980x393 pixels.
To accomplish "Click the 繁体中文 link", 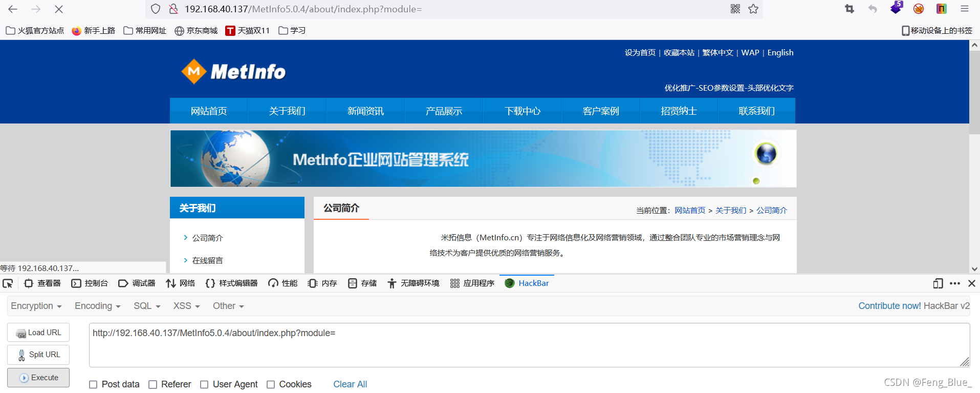I will pyautogui.click(x=718, y=53).
